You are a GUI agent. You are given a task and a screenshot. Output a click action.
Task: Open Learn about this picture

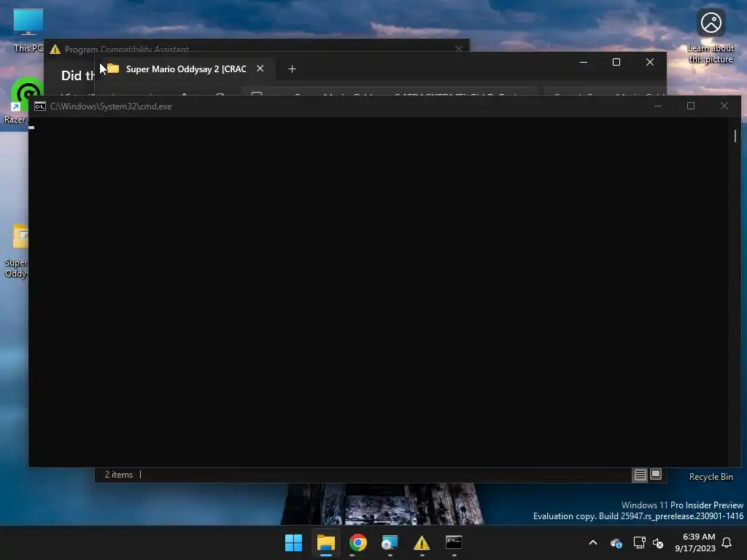click(711, 36)
